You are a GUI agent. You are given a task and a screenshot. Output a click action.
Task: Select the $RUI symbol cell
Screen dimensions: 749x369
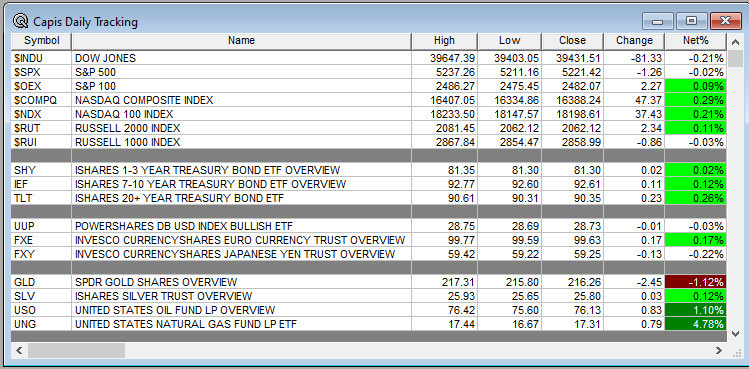tap(42, 142)
